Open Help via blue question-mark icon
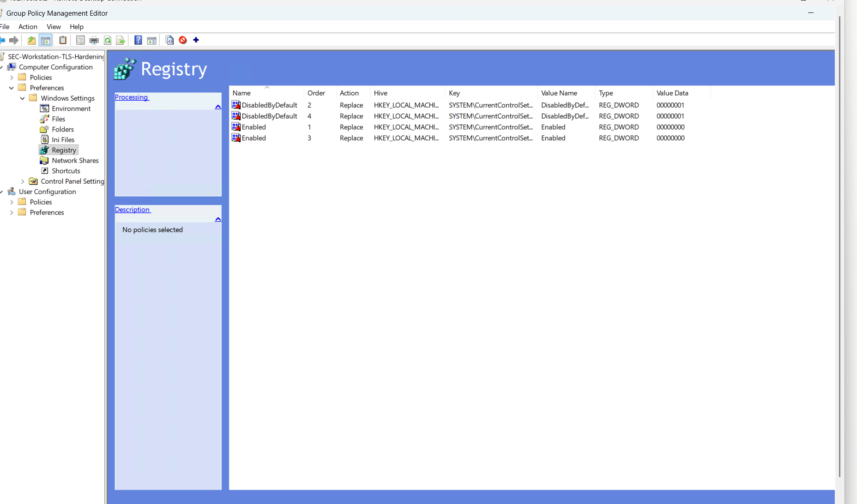The image size is (857, 504). [138, 40]
